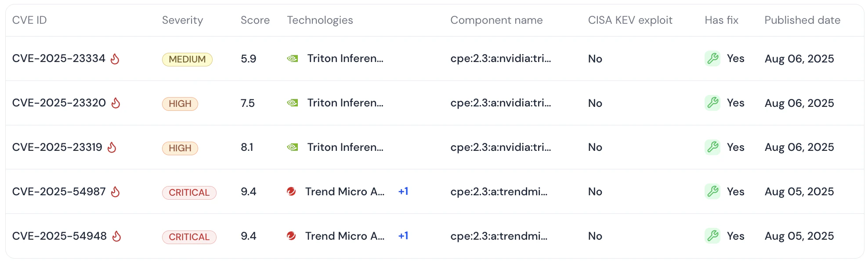
Task: Sort by Score column header
Action: [255, 20]
